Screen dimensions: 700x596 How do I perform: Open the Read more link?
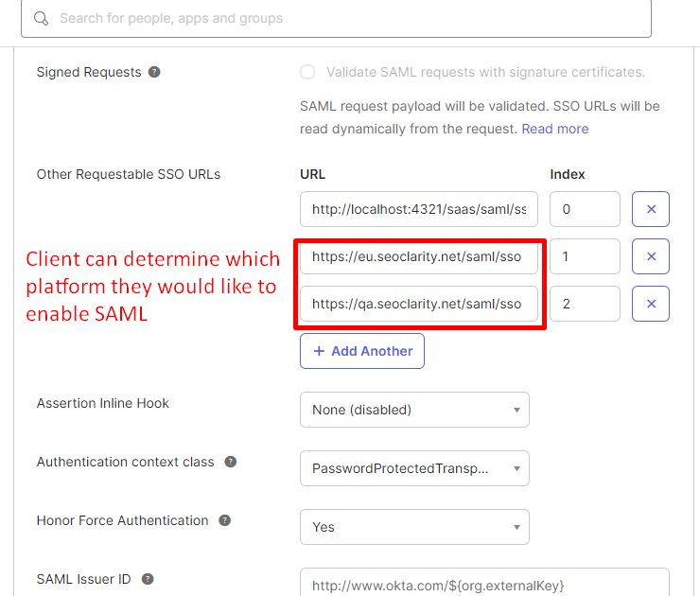555,129
